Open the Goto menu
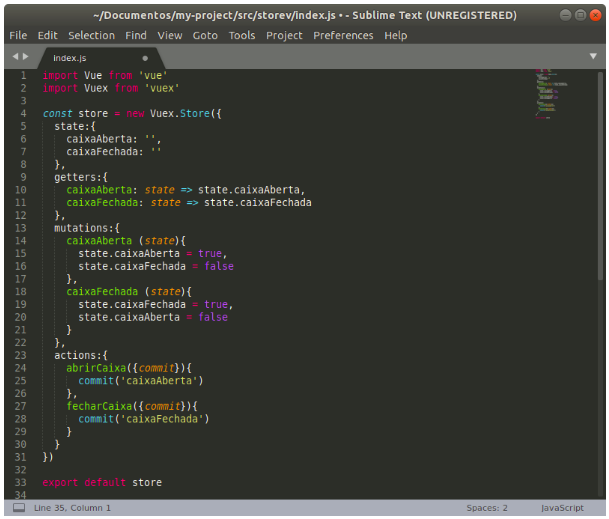 (x=205, y=35)
